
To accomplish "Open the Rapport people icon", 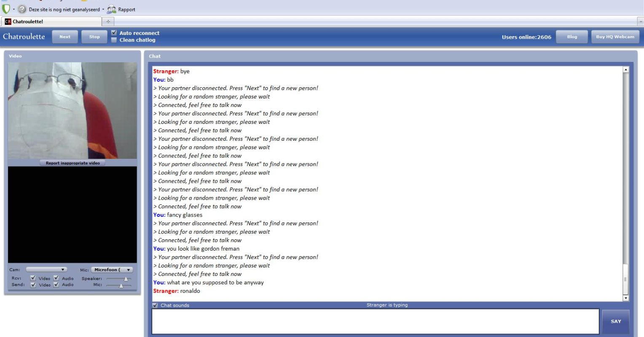I will tap(111, 9).
